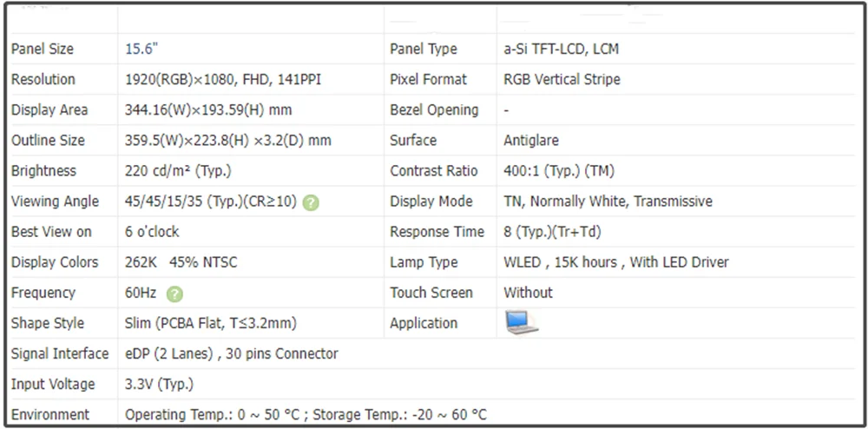Click the Touch Screen 'Without' value
The width and height of the screenshot is (868, 429).
coord(528,293)
